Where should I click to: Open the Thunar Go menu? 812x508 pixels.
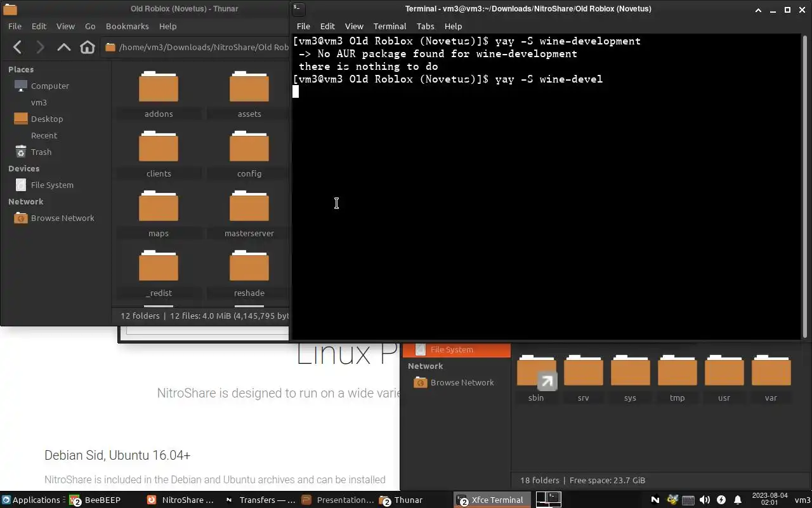[90, 26]
